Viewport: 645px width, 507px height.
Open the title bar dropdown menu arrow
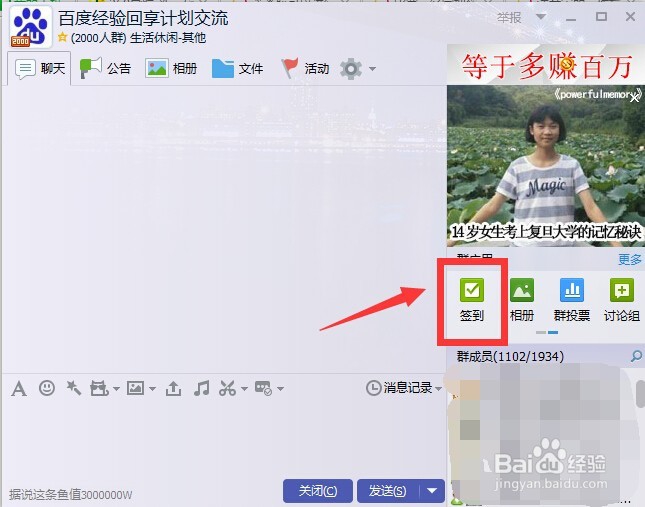(x=541, y=17)
